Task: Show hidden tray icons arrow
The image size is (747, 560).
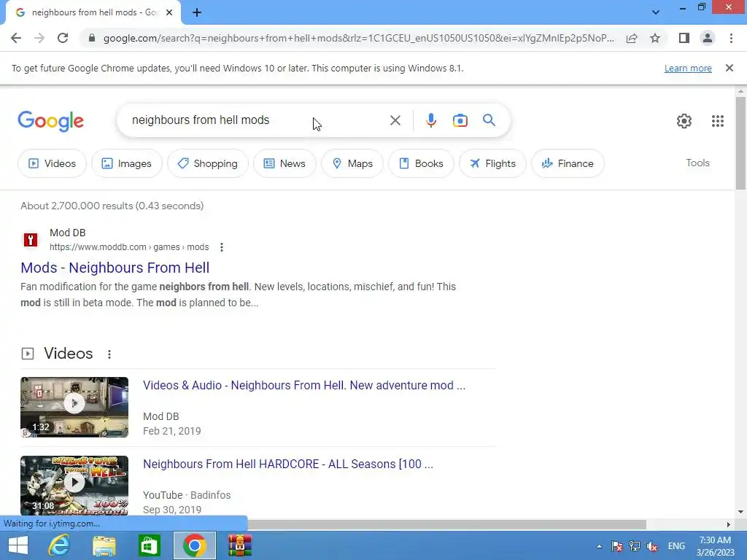Action: coord(599,546)
